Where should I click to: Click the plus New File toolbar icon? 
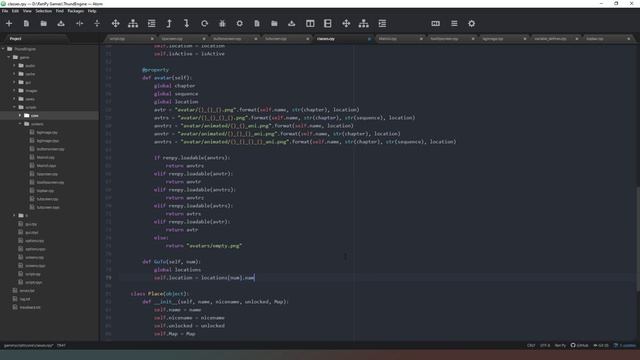tap(9, 24)
